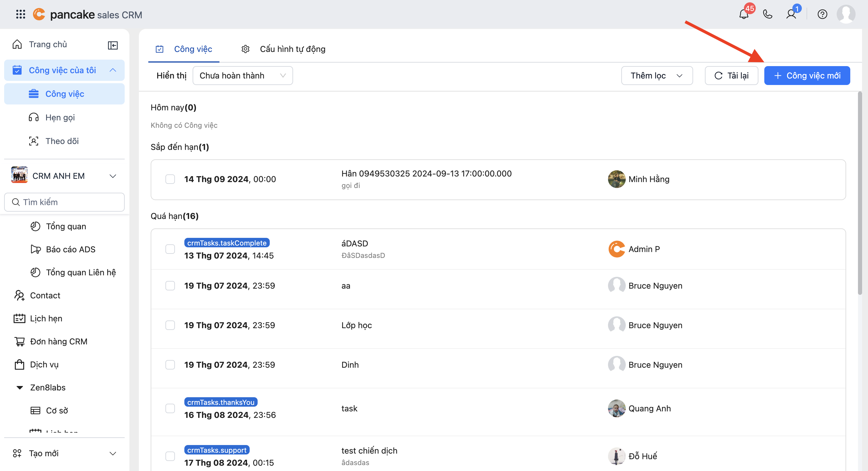Collapse the sidebar with panel icon
This screenshot has height=471, width=868.
[x=113, y=45]
